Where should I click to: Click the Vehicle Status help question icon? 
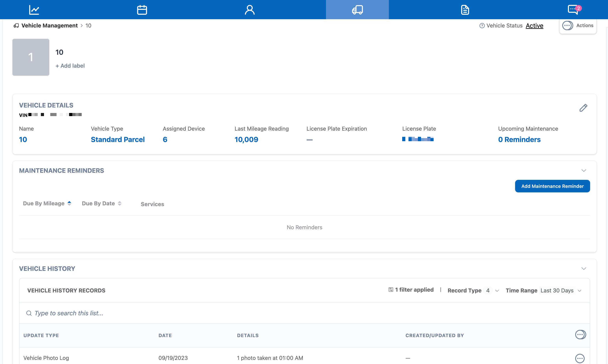[482, 26]
